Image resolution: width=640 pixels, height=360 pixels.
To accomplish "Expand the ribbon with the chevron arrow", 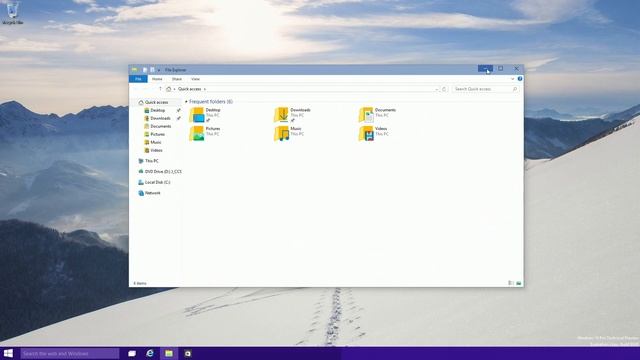I will click(x=513, y=79).
